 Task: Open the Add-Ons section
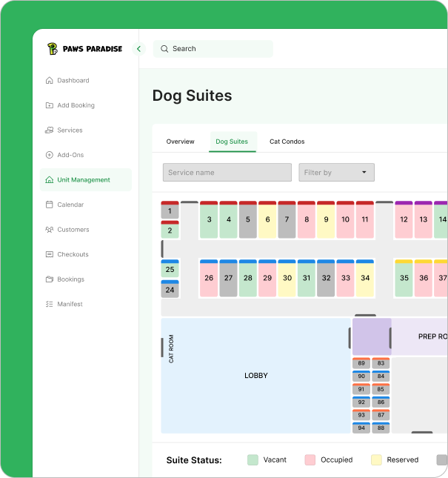70,155
